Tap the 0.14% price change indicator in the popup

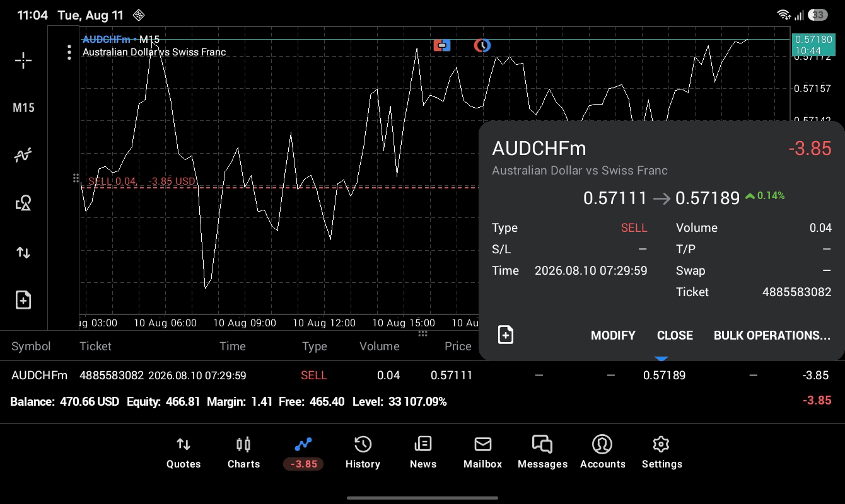pyautogui.click(x=765, y=196)
